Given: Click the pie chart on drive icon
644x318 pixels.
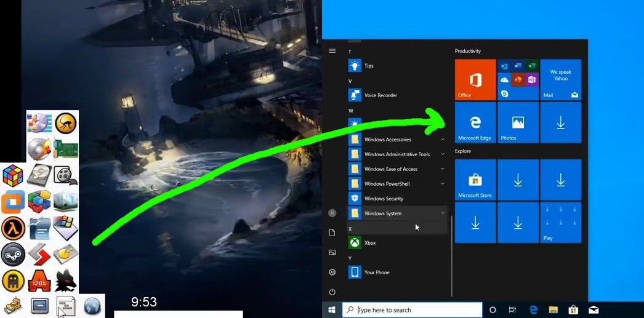Looking at the screenshot, I should [x=66, y=255].
